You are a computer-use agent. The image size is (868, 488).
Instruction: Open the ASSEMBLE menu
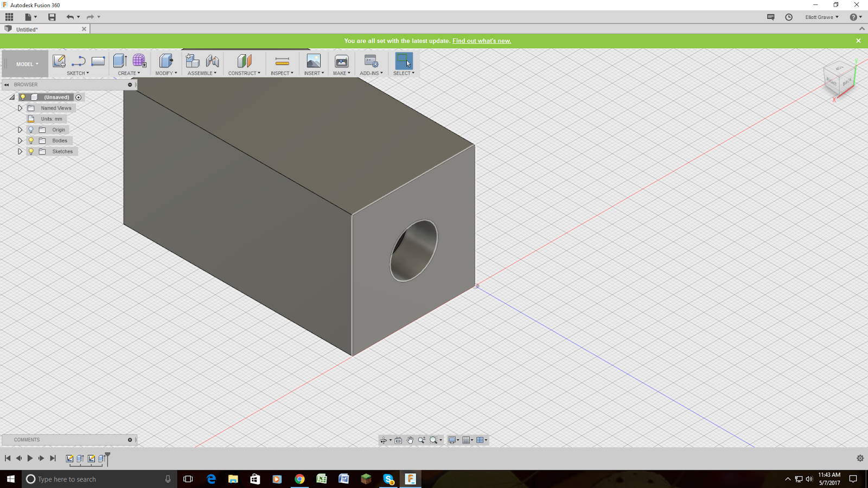click(x=202, y=73)
